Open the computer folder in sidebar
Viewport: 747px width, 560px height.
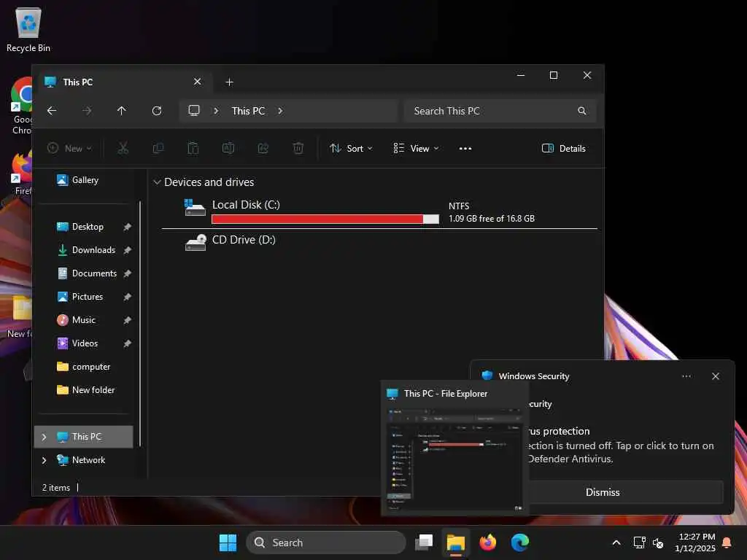point(83,367)
